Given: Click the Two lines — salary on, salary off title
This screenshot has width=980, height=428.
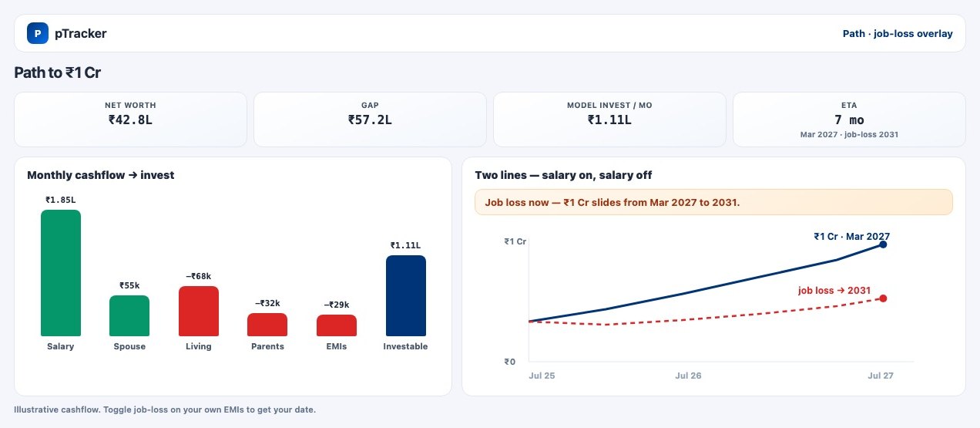Looking at the screenshot, I should coord(563,175).
